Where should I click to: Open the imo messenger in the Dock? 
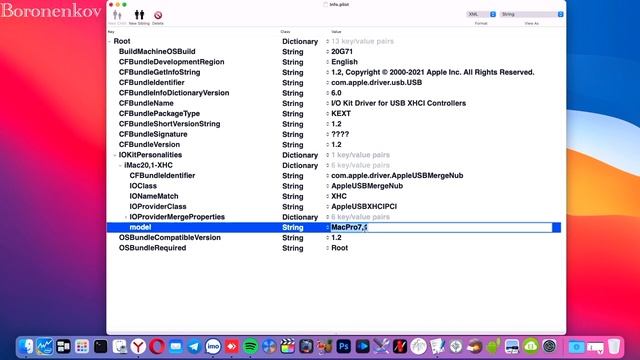point(213,347)
